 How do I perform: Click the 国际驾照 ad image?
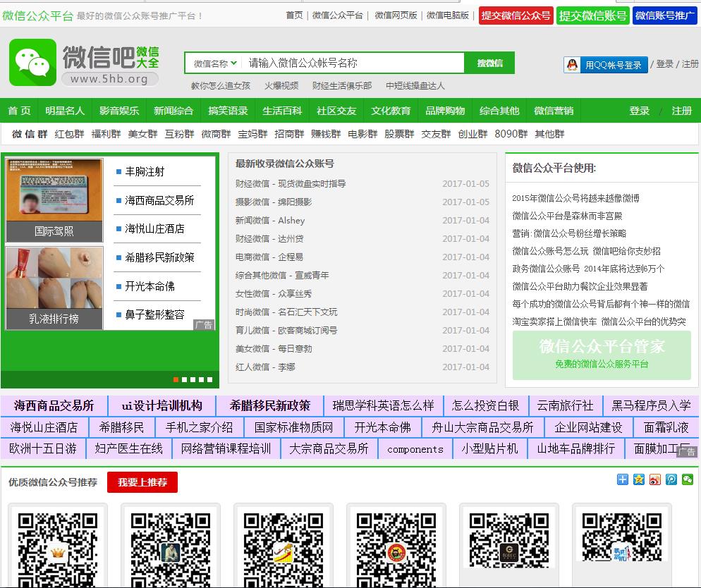point(54,200)
